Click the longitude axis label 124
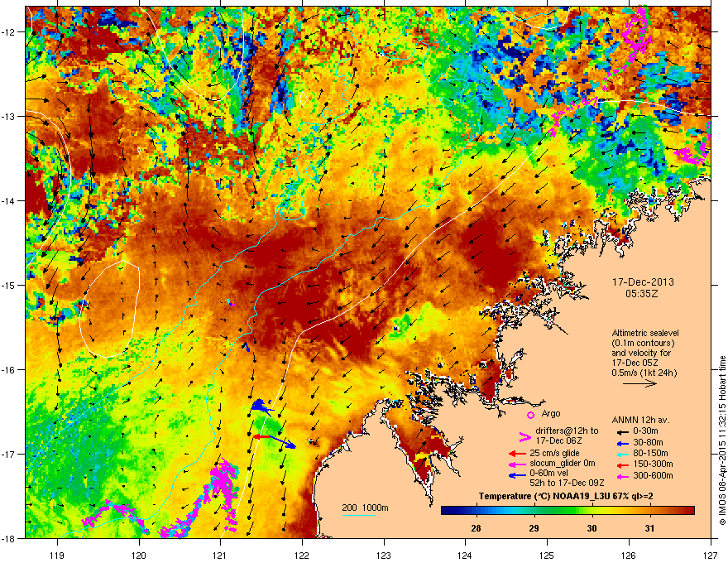This screenshot has width=728, height=563. coord(465,555)
